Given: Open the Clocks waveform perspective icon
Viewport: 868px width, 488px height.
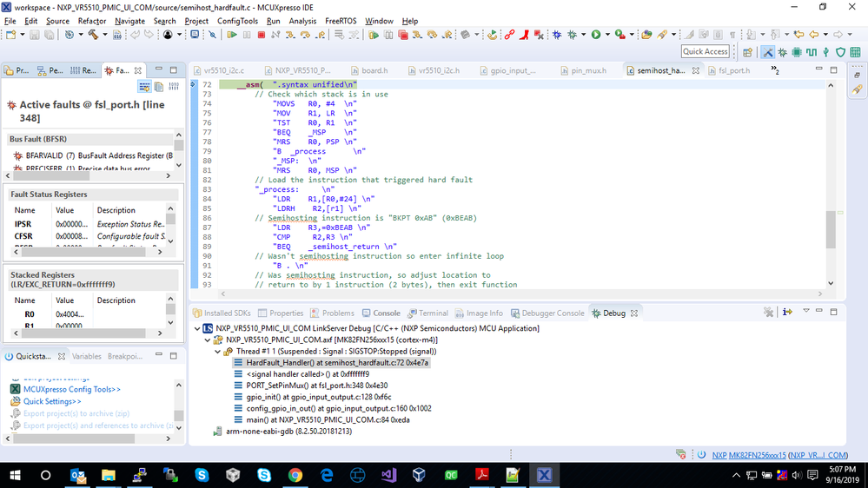Looking at the screenshot, I should tap(812, 53).
